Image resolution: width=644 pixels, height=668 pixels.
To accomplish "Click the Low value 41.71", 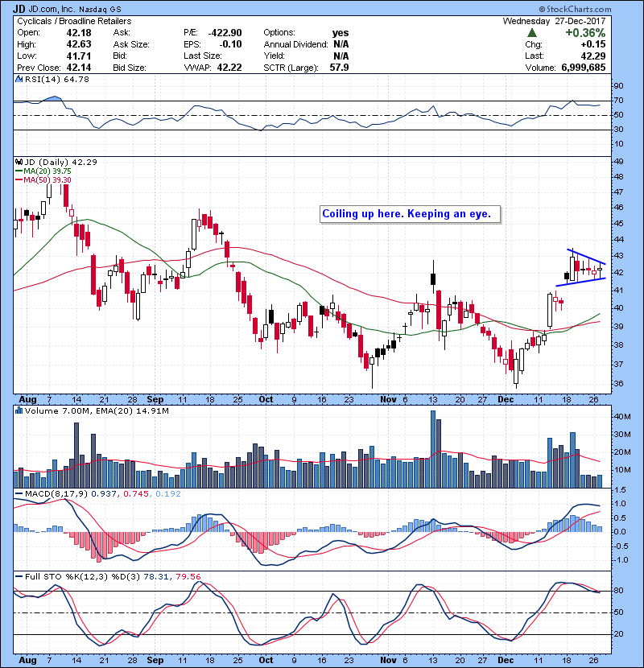I will tap(79, 56).
